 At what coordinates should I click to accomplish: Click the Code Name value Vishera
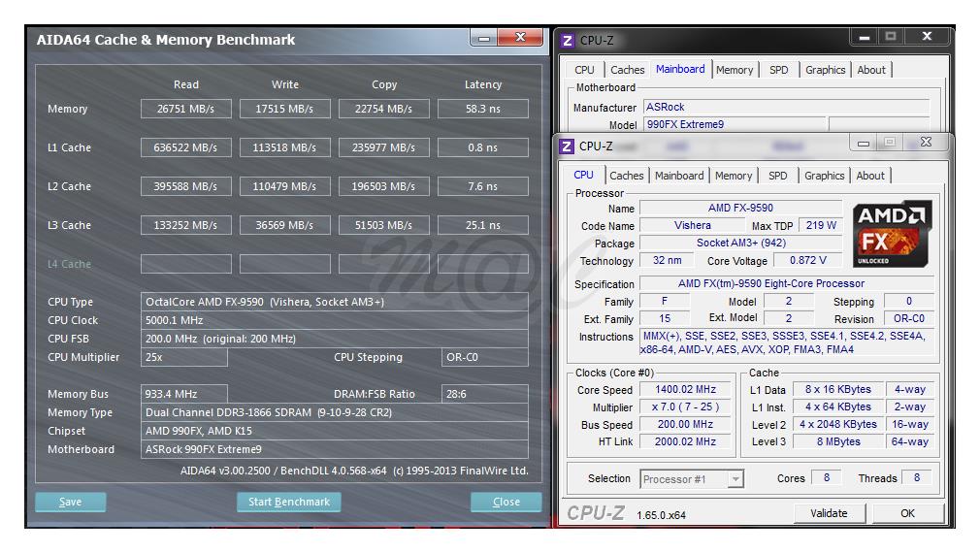(693, 226)
